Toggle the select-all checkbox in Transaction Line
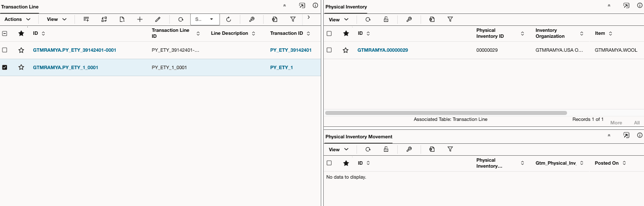This screenshot has width=644, height=206. [x=5, y=33]
